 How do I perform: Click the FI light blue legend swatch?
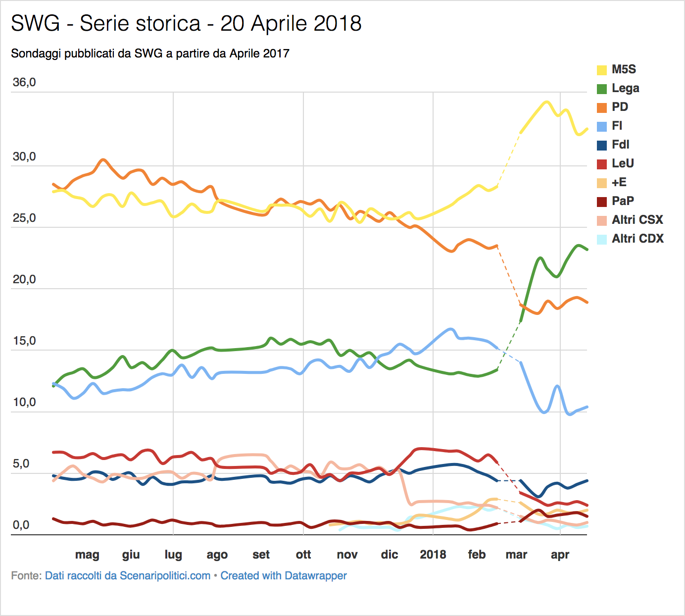[602, 126]
